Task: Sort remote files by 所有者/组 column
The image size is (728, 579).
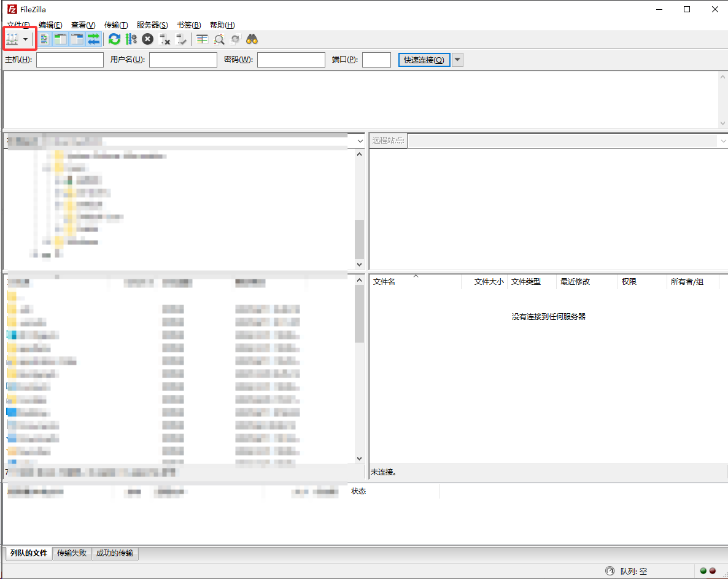Action: 693,282
